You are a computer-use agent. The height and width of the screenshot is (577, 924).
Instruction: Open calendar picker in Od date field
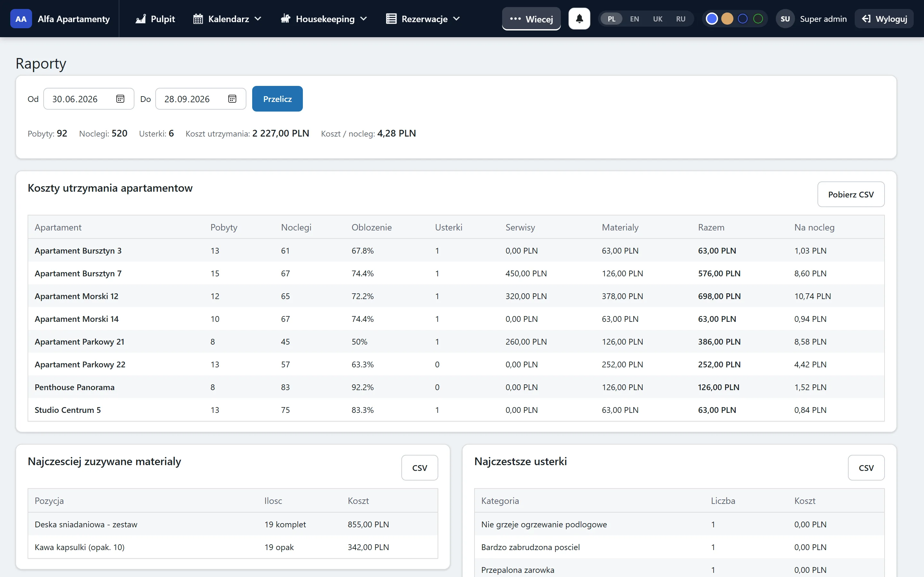coord(120,99)
